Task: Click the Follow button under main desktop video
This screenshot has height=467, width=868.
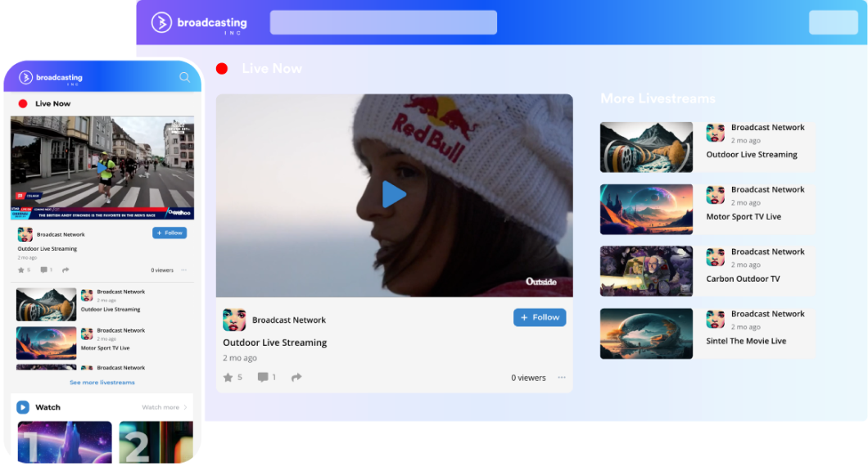Action: click(540, 317)
